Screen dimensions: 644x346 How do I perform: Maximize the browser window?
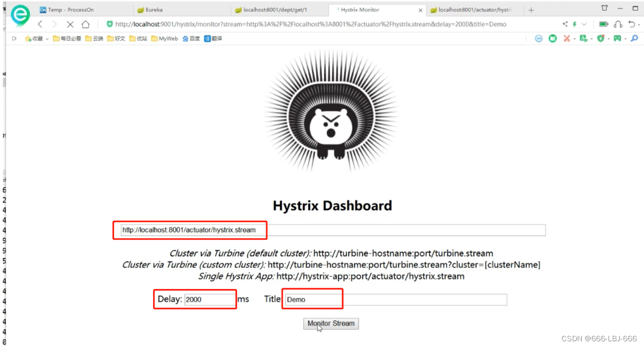(x=635, y=8)
